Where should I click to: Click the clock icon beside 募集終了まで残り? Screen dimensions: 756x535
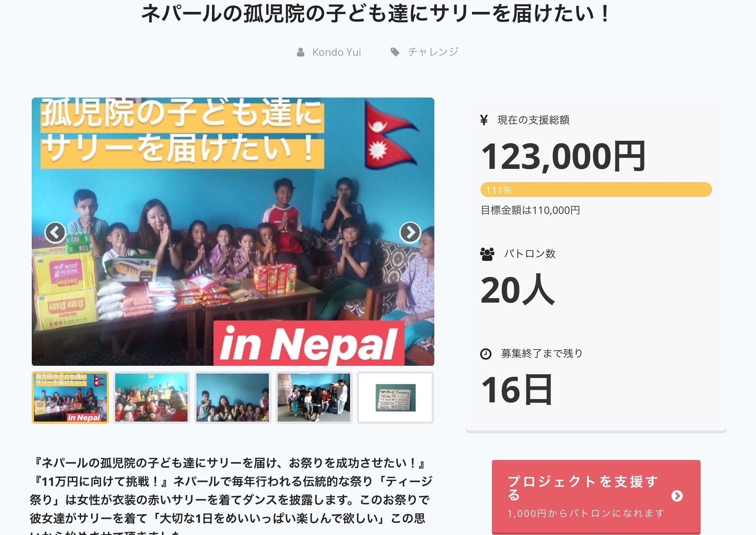pos(486,354)
